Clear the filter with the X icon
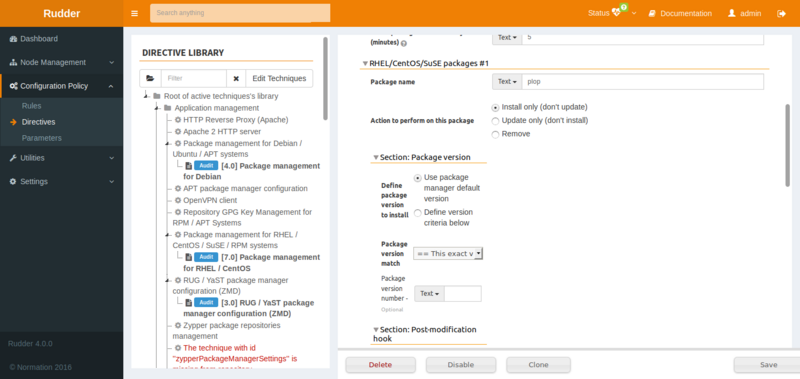This screenshot has width=800, height=379. [x=236, y=79]
